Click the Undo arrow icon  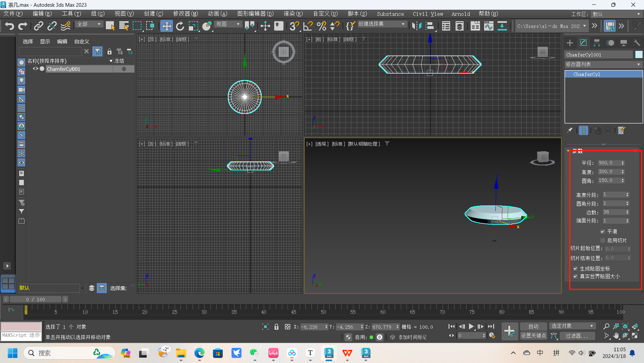click(9, 26)
